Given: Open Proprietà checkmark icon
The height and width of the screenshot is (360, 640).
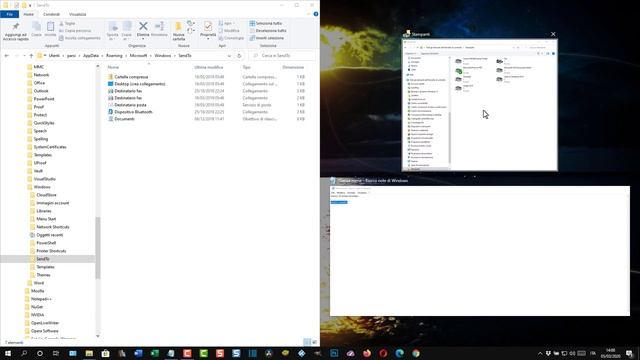Looking at the screenshot, I should point(208,27).
